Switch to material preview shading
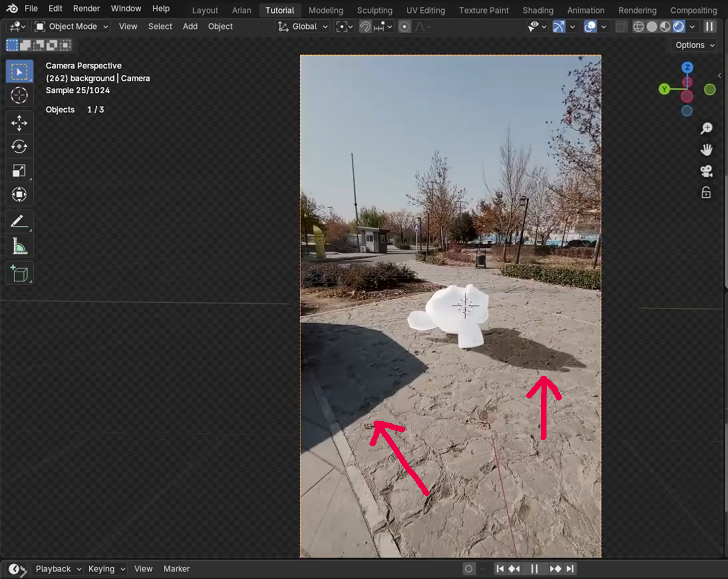 [x=665, y=27]
